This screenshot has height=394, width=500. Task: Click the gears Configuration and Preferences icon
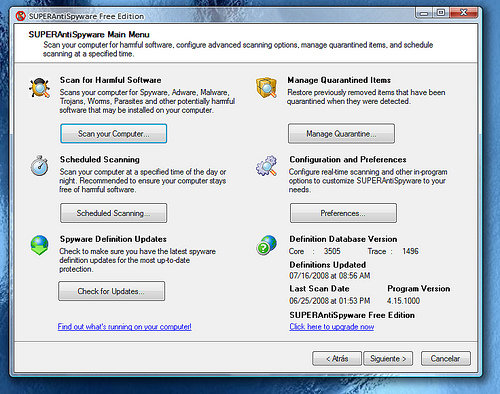(266, 166)
